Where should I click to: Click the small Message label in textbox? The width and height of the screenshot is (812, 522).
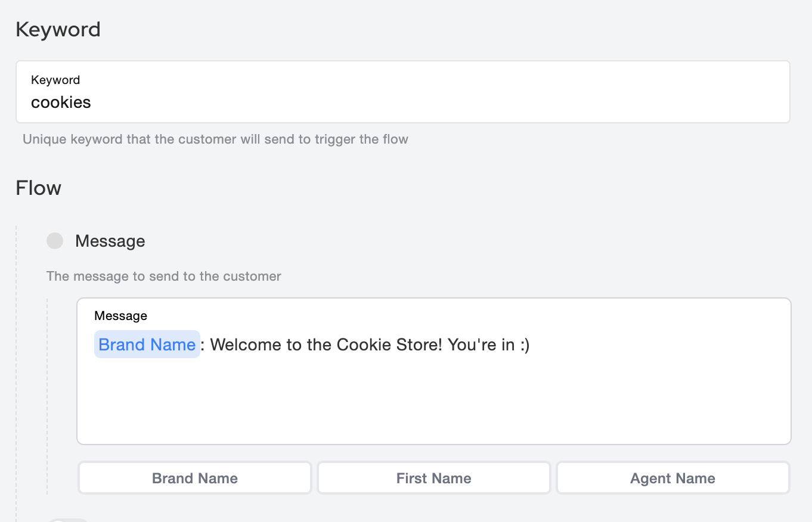120,316
